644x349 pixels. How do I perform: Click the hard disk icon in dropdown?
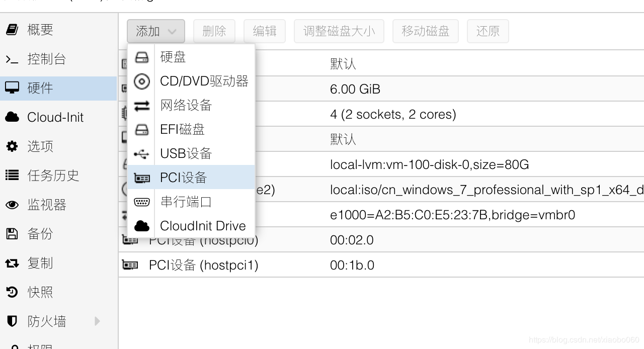142,57
